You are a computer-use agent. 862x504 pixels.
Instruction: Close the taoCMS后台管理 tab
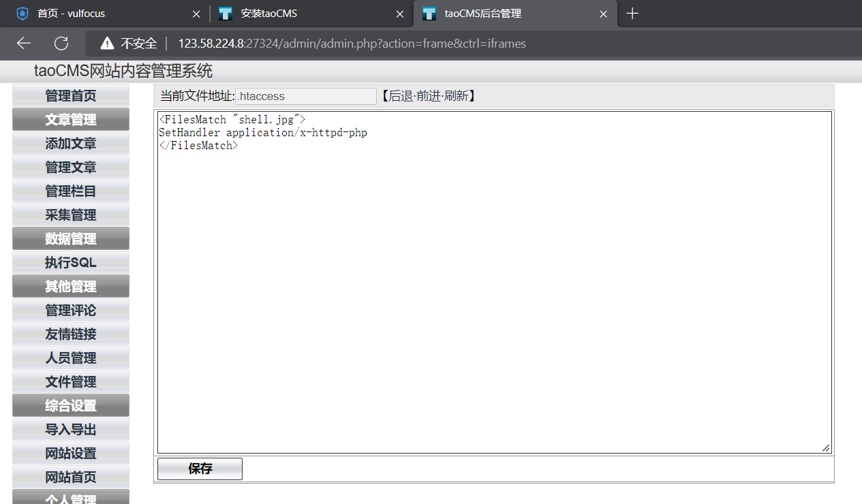[x=603, y=14]
